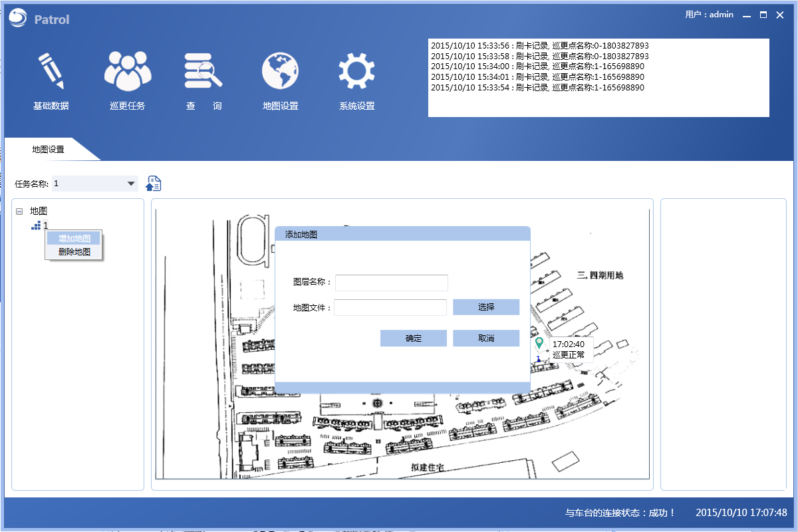Focus the 地图文件 input field

pos(390,307)
